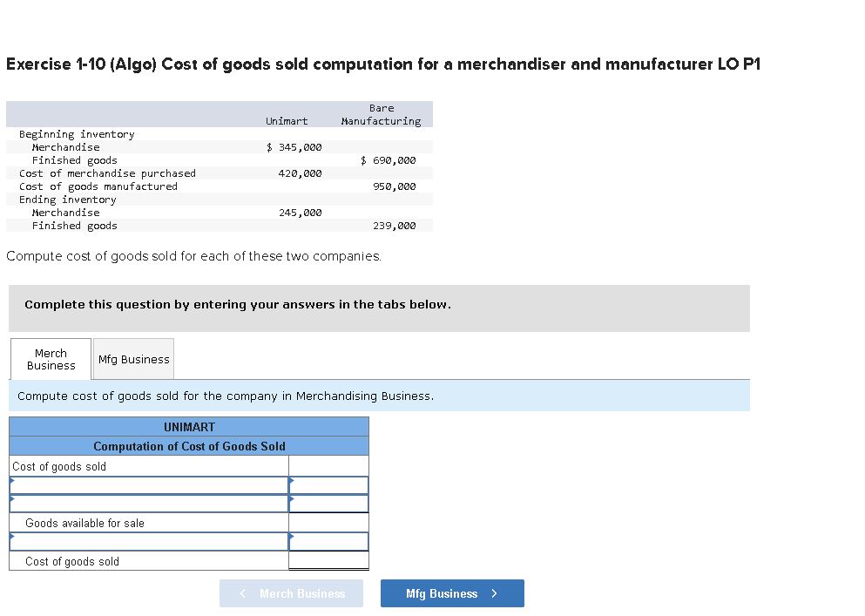Click the triangle on the first amount cell
Image resolution: width=865 pixels, height=616 pixels.
pyautogui.click(x=291, y=480)
